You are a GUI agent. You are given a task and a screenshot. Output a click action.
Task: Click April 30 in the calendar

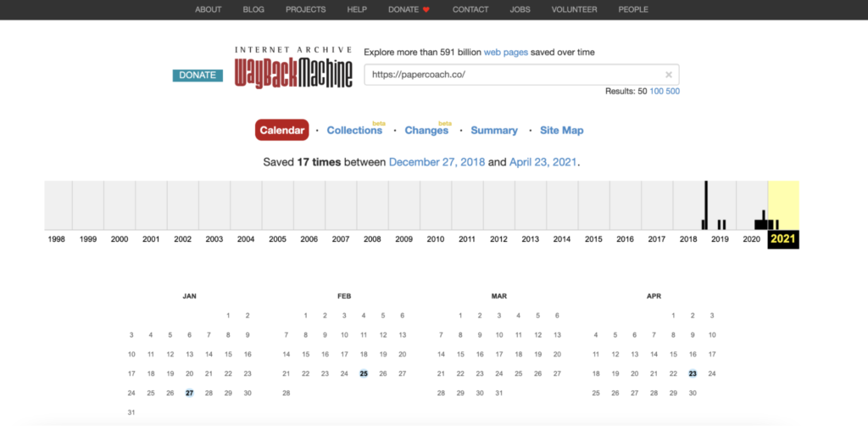693,393
